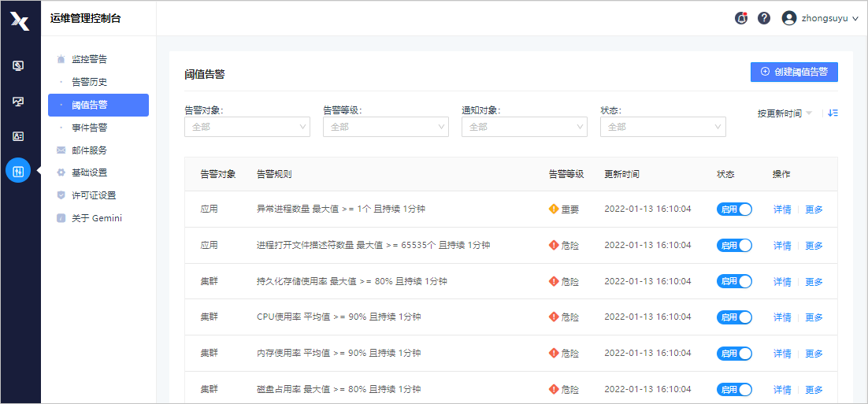Open the notification bell icon
Image resolution: width=868 pixels, height=404 pixels.
740,18
